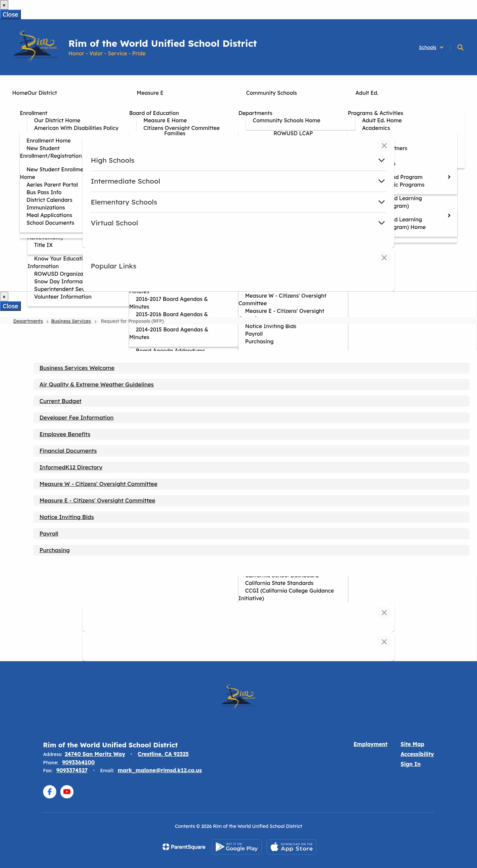Click the Site Map footer link

[412, 744]
